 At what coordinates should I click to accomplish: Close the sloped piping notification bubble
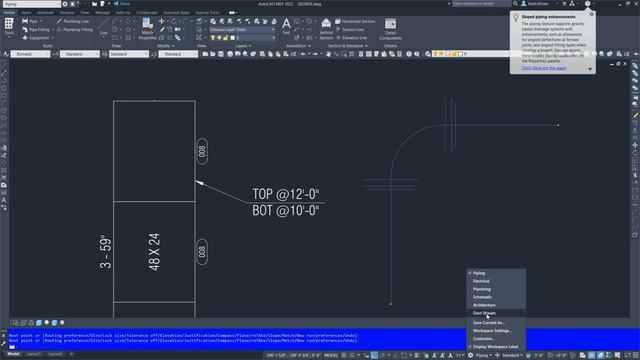click(591, 14)
